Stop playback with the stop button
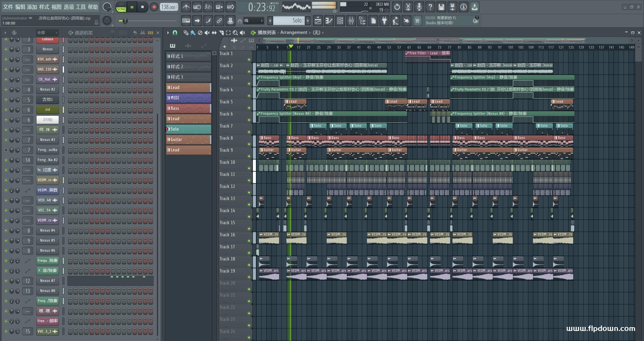Screen dimensions: 644x341 coord(143,7)
